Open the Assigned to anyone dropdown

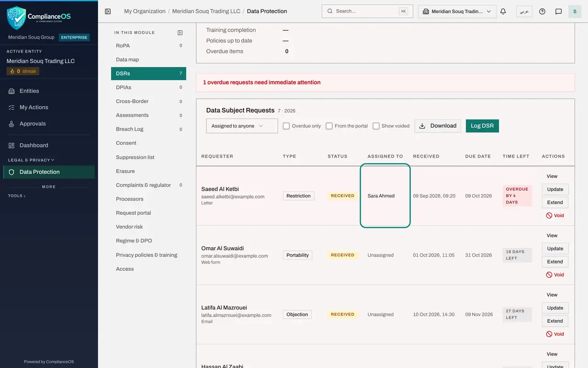[242, 126]
